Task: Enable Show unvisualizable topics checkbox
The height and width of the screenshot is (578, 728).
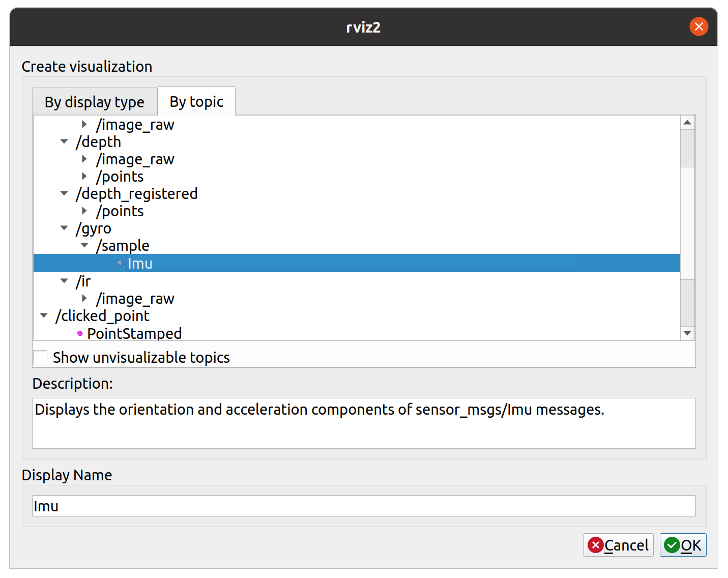Action: tap(40, 357)
